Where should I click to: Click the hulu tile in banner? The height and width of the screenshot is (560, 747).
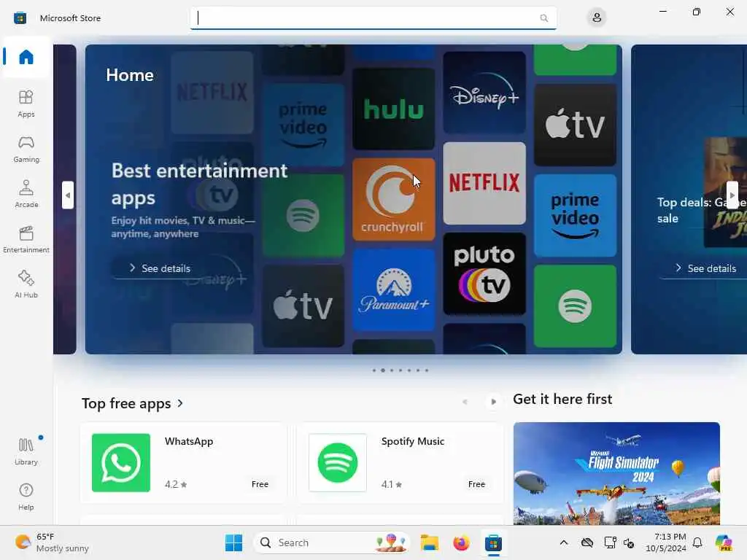pyautogui.click(x=393, y=109)
